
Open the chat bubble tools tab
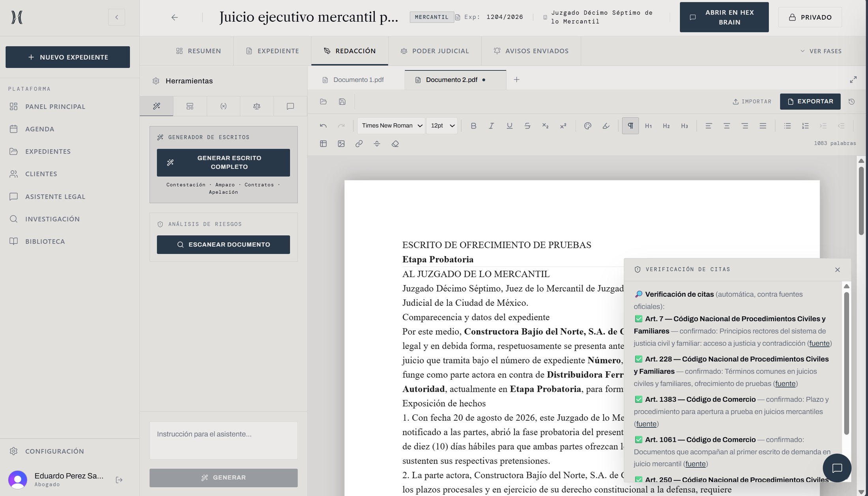pos(290,106)
